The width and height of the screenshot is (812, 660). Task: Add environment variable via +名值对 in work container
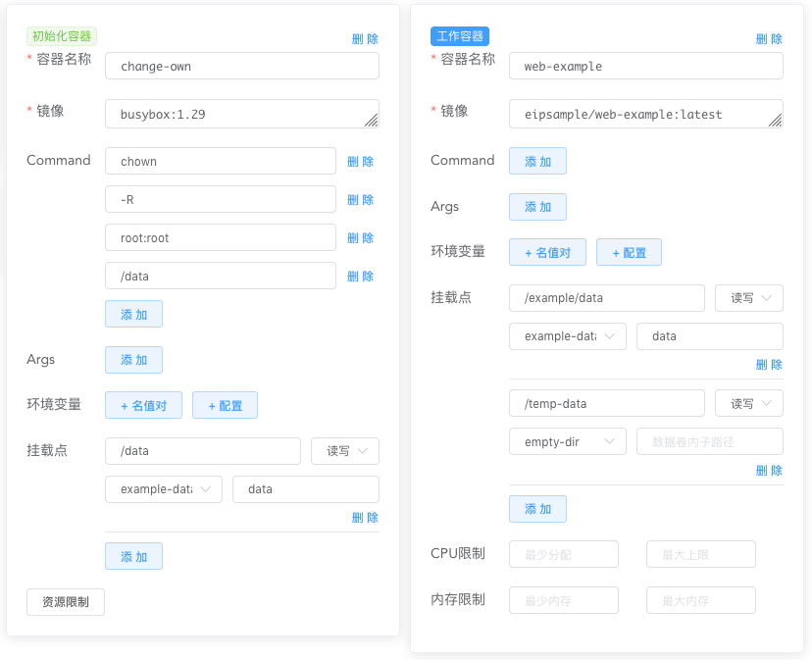point(547,252)
